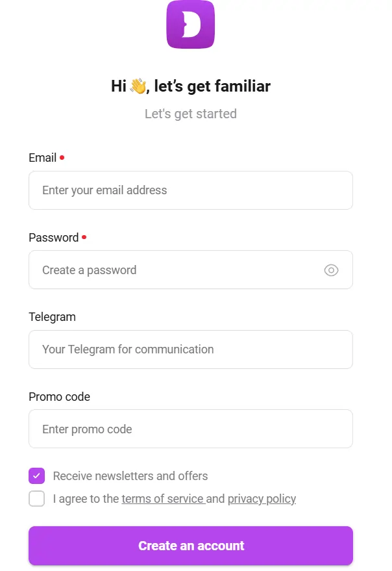392x571 pixels.
Task: Toggle password visibility with the eye icon
Action: 332,270
